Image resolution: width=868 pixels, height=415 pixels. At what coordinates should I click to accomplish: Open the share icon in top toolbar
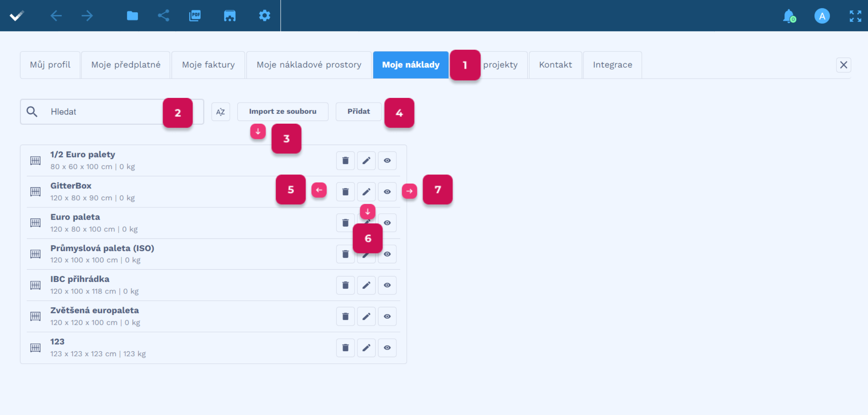coord(163,16)
